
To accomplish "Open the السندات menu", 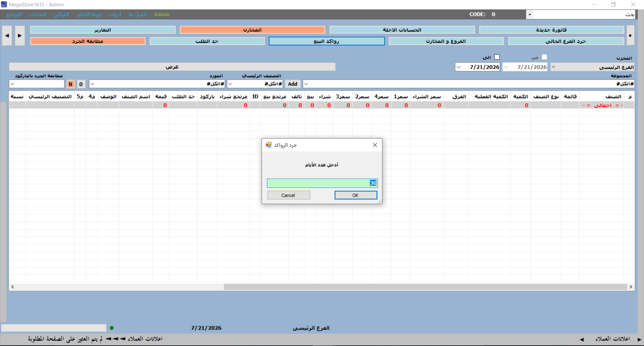I will [x=38, y=14].
